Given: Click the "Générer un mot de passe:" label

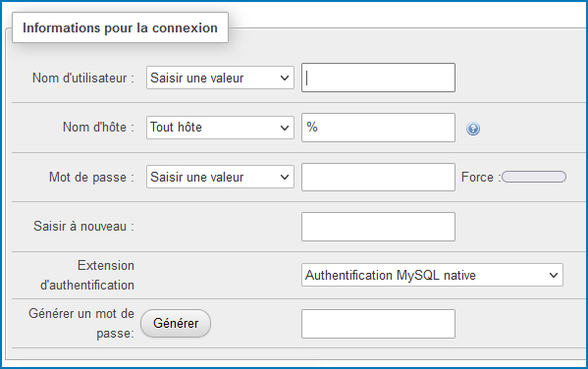Looking at the screenshot, I should 81,323.
